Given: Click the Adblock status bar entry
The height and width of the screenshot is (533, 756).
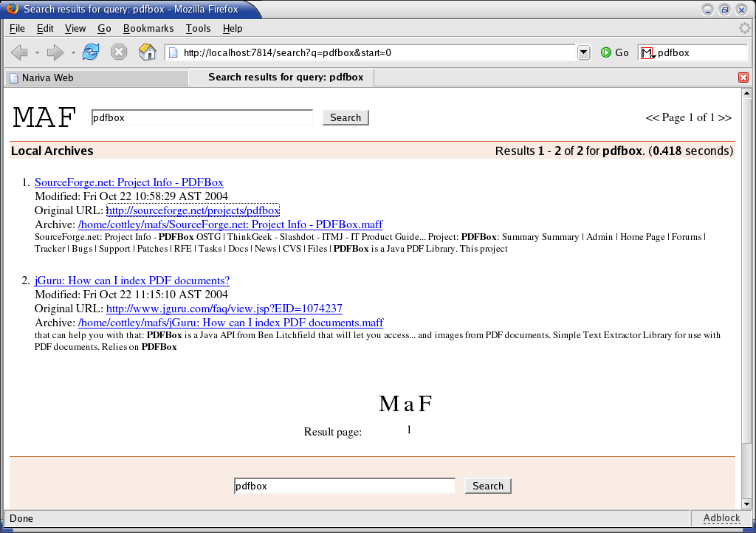Looking at the screenshot, I should [721, 518].
